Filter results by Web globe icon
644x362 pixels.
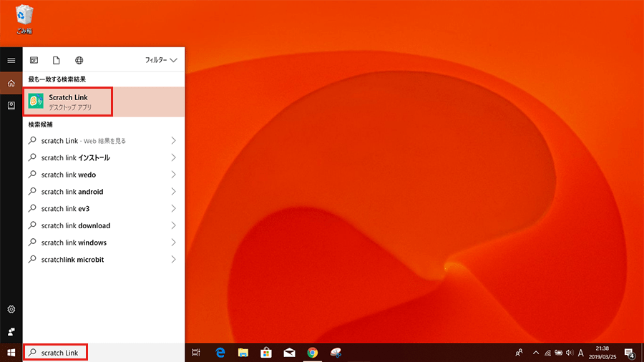pos(79,60)
